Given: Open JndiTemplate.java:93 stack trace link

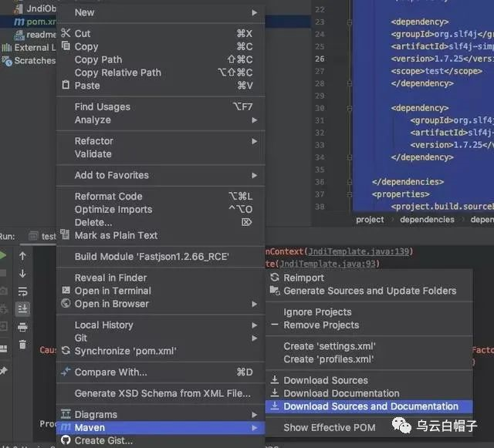Looking at the screenshot, I should (x=327, y=264).
